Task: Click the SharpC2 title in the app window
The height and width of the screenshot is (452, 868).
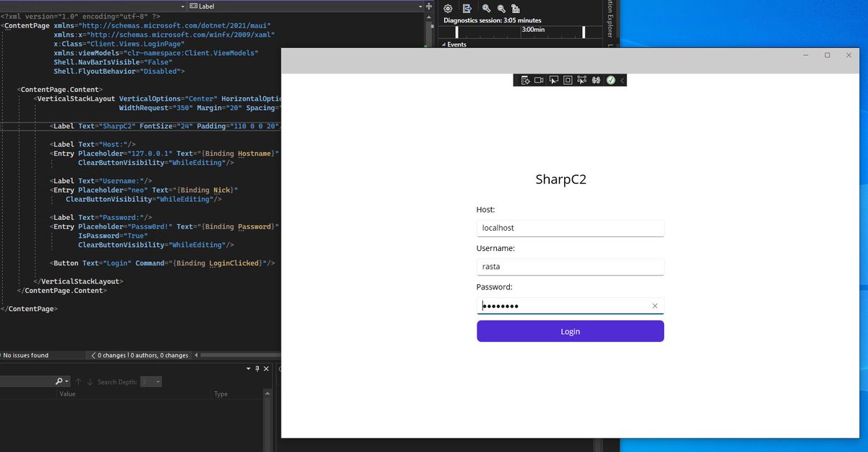Action: click(561, 179)
